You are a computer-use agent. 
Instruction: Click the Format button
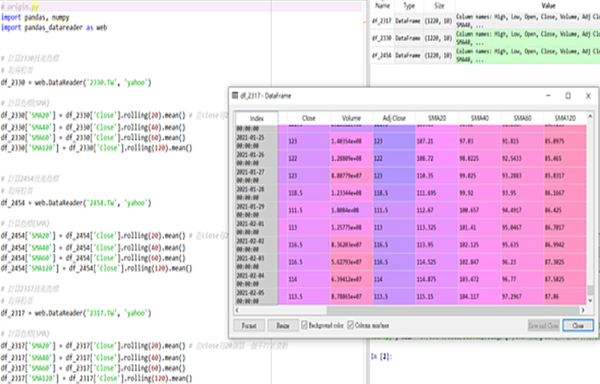coord(249,325)
